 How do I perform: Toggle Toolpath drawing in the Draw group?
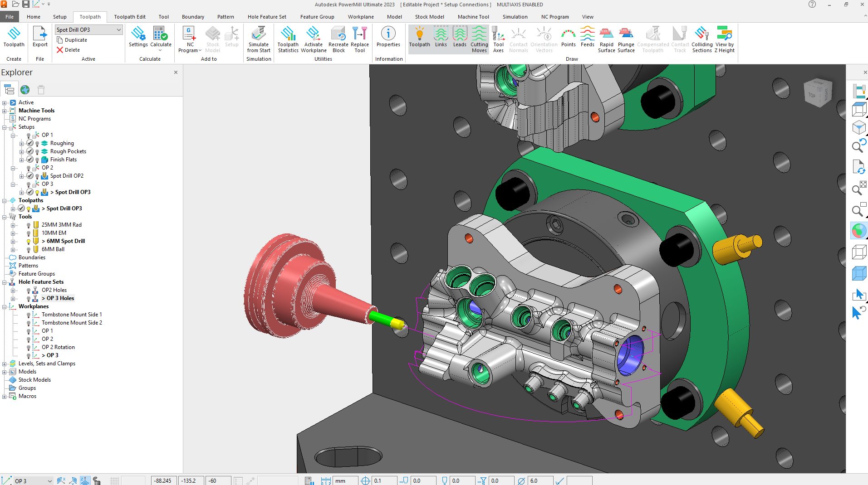[419, 39]
